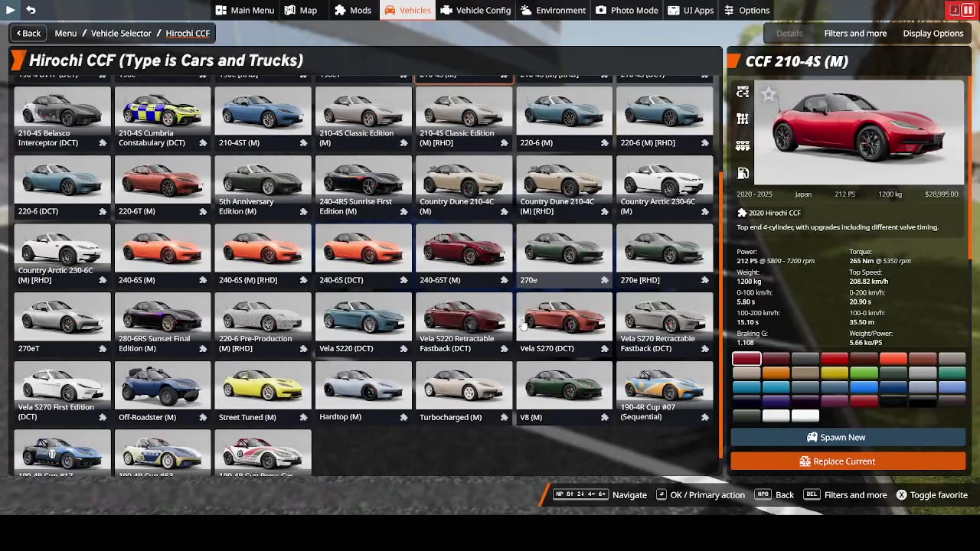This screenshot has width=980, height=551.
Task: Click the manual gearbox icon in the details panel
Action: [743, 119]
